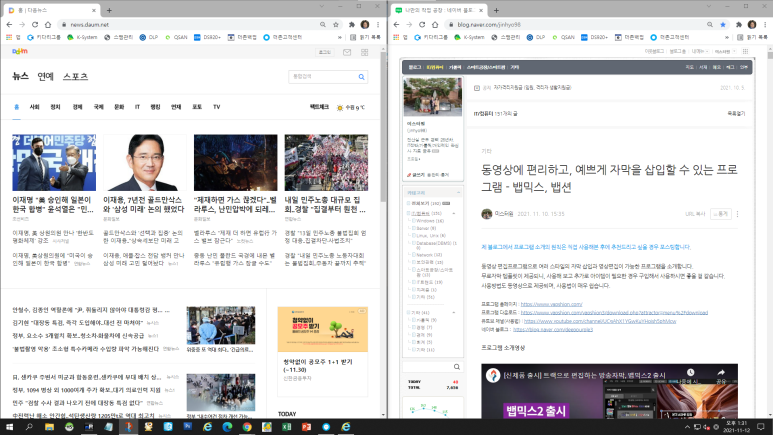This screenshot has width=773, height=435.
Task: Open the DS920+ bookmark in Daum window
Action: (x=207, y=37)
